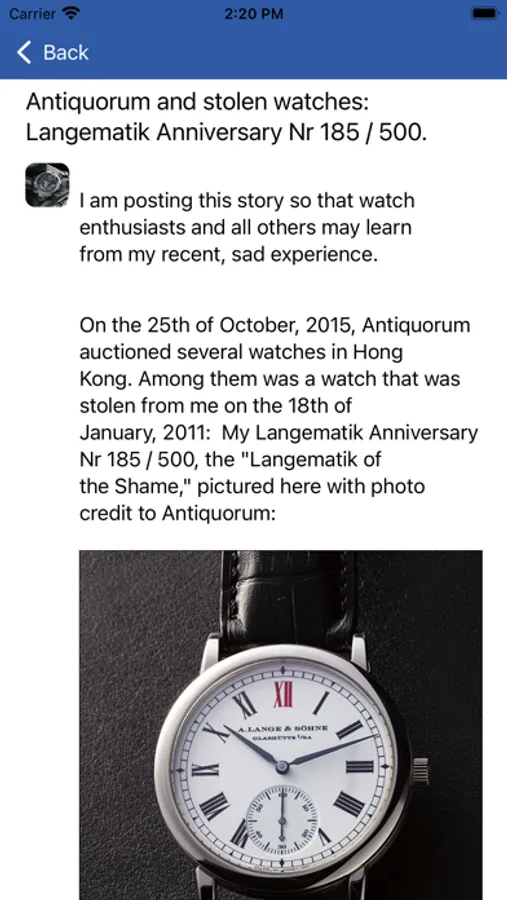
Task: Open the poster's avatar thumbnail
Action: tap(48, 185)
